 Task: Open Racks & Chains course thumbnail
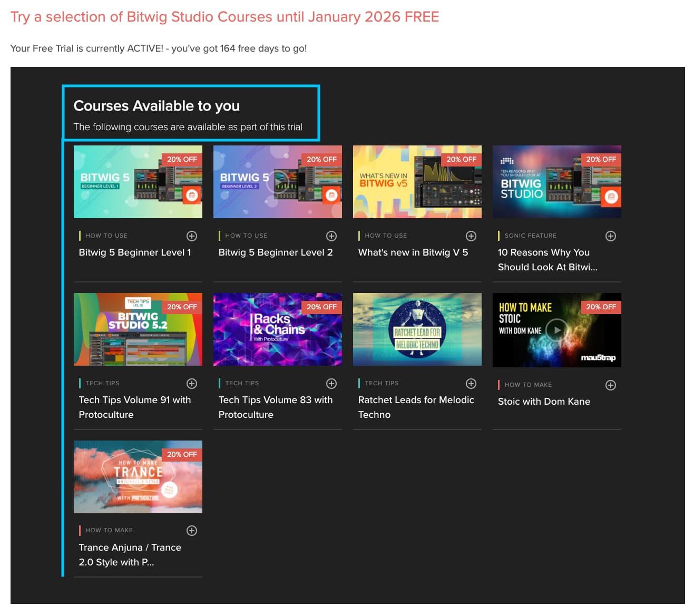pyautogui.click(x=278, y=329)
